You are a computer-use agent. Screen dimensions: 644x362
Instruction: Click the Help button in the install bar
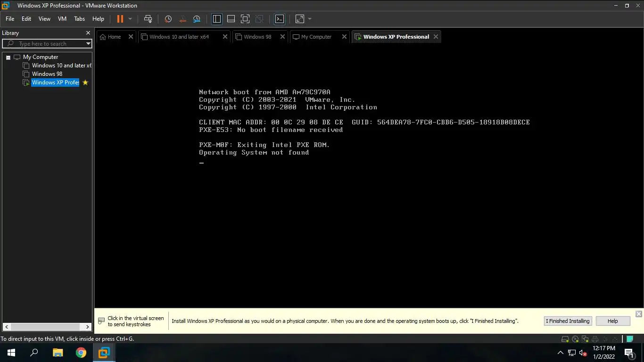[x=612, y=321]
